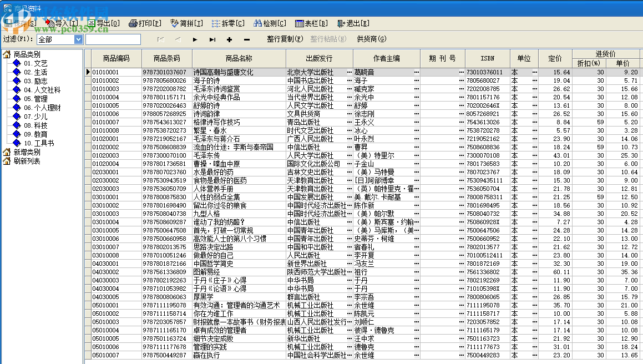The height and width of the screenshot is (364, 643).
Task: Click ISBN 7561336802 cell
Action: tap(487, 272)
